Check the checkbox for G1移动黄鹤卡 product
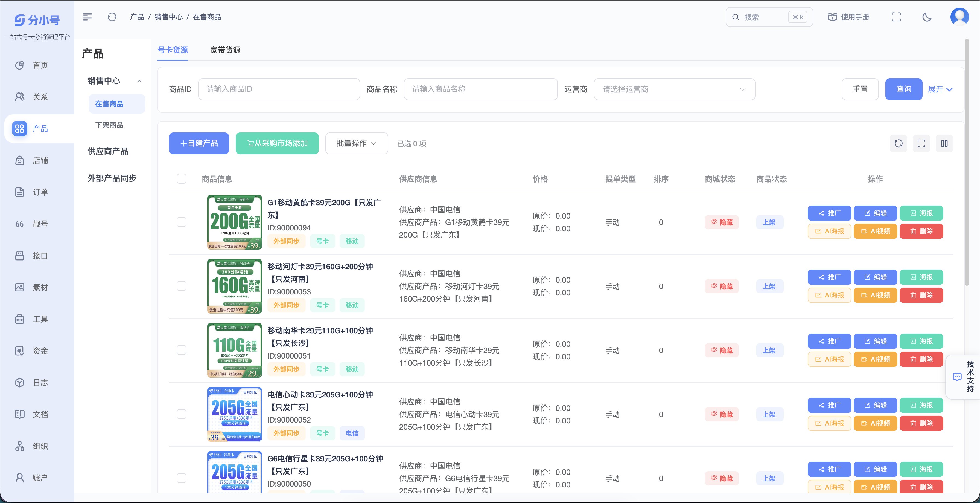980x503 pixels. [x=182, y=222]
